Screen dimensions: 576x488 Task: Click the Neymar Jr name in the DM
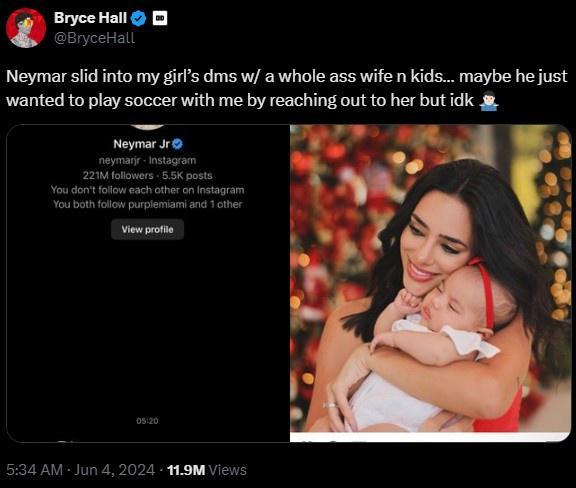[141, 144]
